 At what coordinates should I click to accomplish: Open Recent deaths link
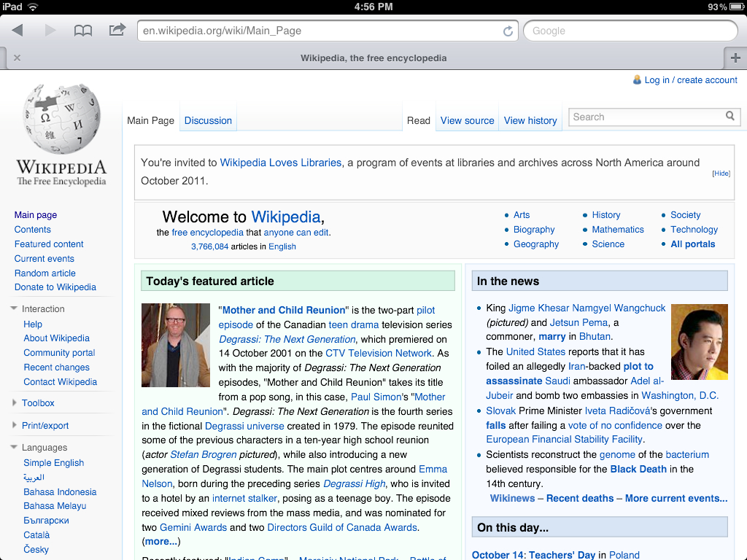(x=580, y=498)
